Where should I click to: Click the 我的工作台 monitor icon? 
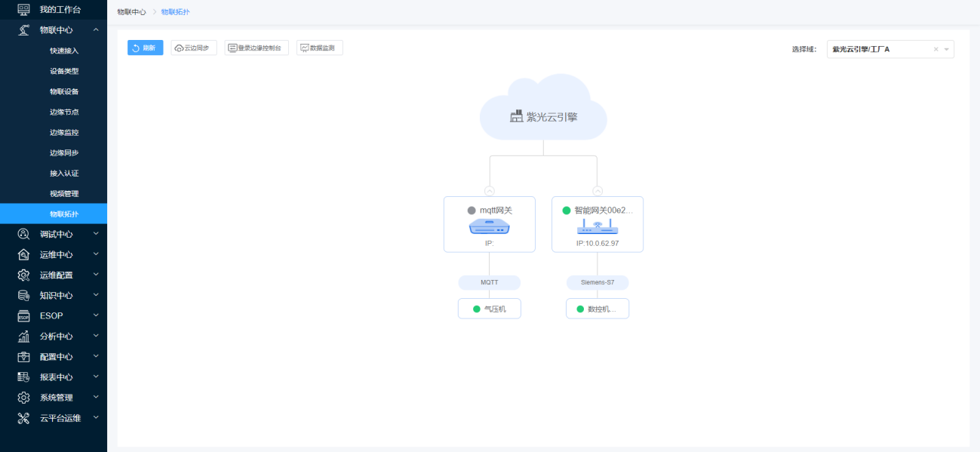23,9
